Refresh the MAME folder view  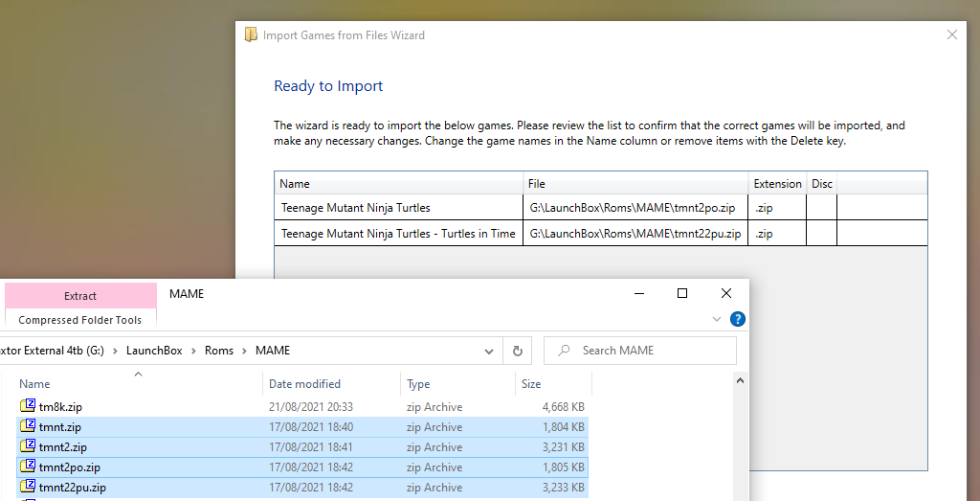coord(518,351)
